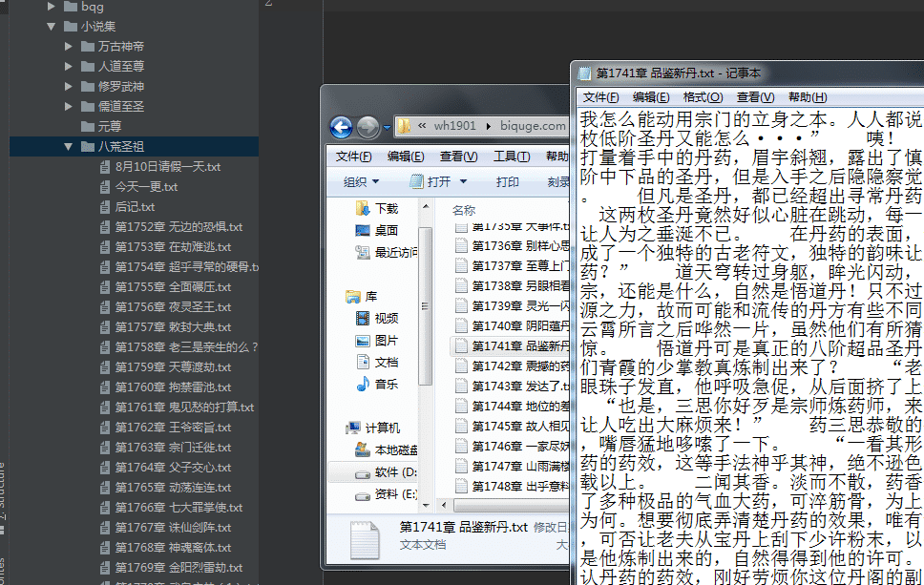Click 打开 button in Explorer toolbar

(430, 182)
